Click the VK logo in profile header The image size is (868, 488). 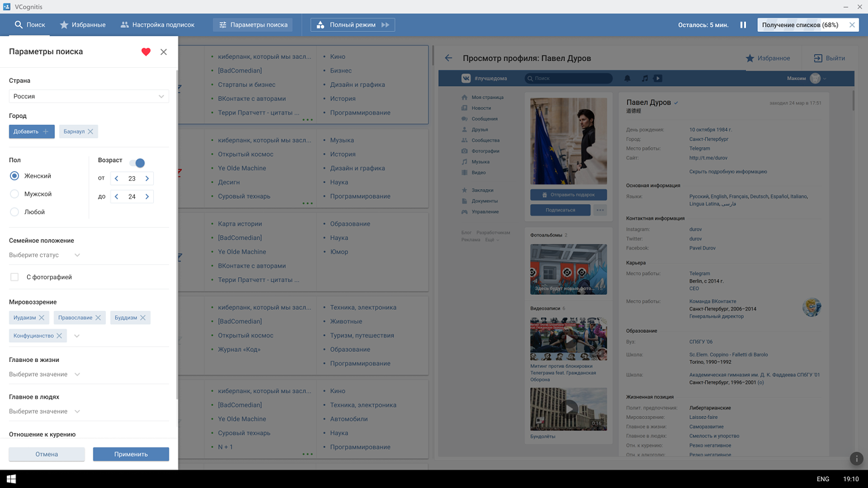467,79
